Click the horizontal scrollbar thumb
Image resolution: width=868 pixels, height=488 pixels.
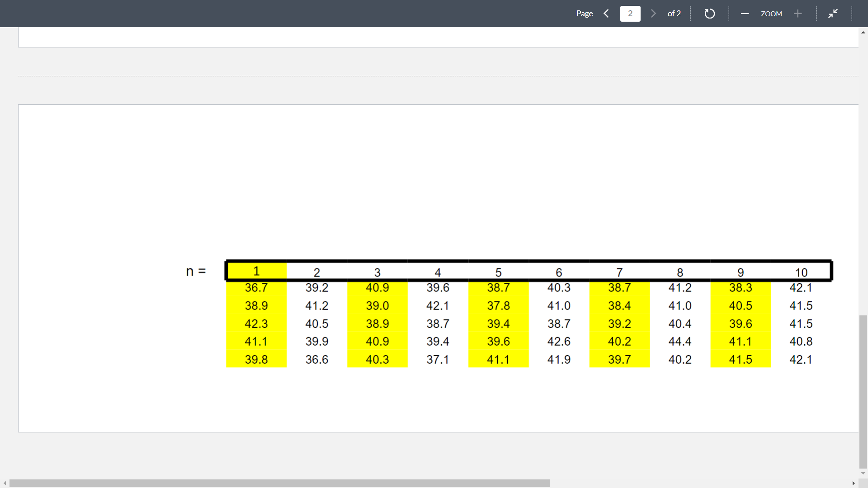(279, 483)
